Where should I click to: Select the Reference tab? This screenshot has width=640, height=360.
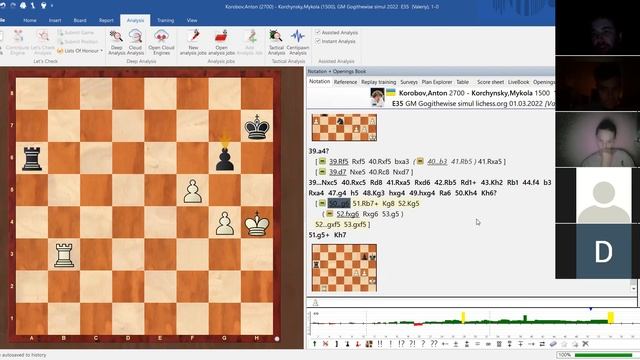(345, 82)
